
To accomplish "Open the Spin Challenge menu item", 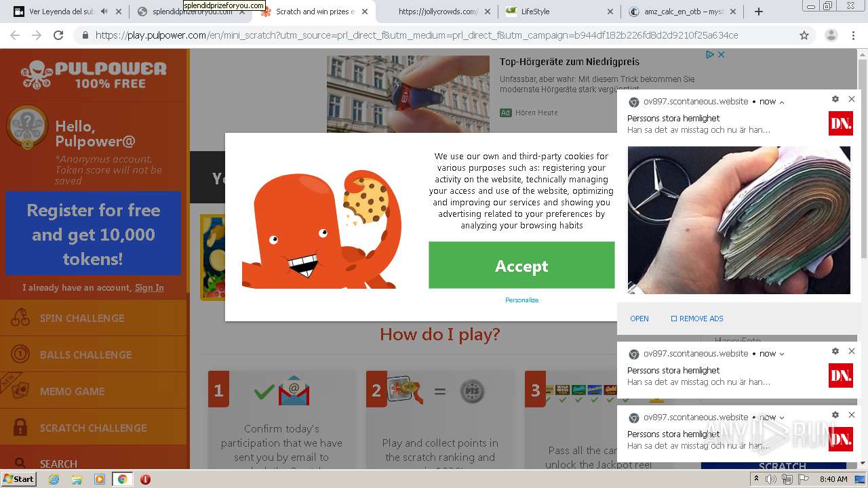I will pyautogui.click(x=93, y=318).
